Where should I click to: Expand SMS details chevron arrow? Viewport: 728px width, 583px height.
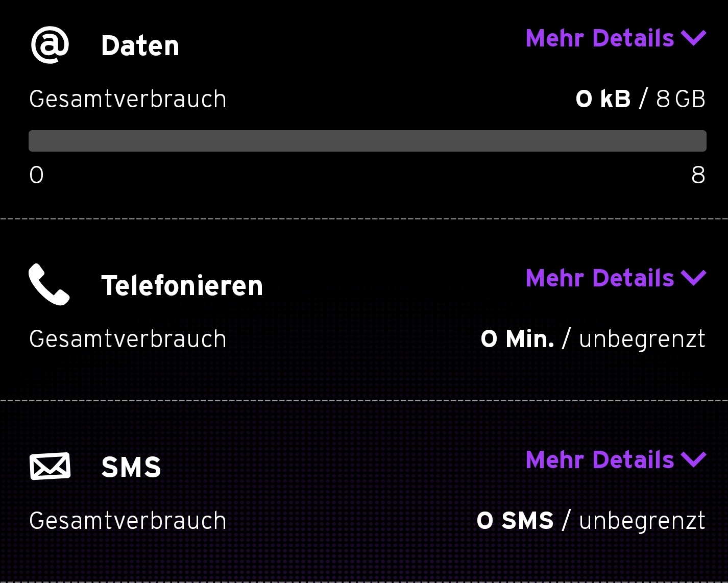(694, 459)
